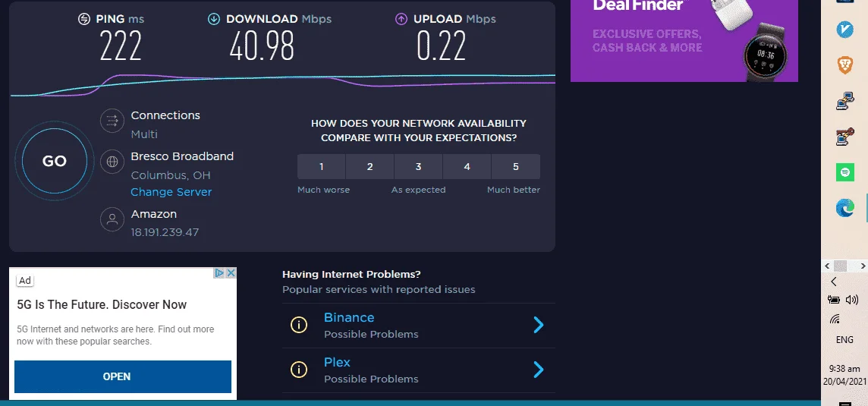Rate network availability as 1
Screen dimensions: 868x406
[321, 167]
